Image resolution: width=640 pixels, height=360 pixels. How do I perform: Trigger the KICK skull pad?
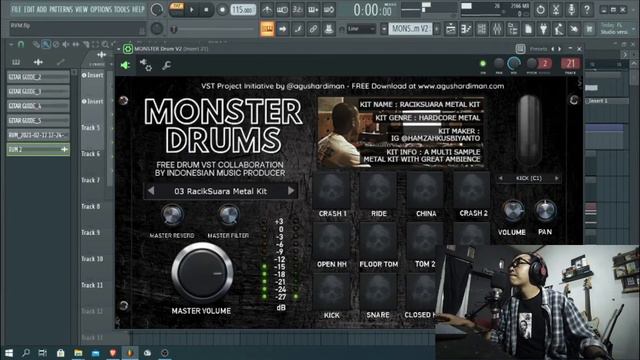pyautogui.click(x=332, y=292)
